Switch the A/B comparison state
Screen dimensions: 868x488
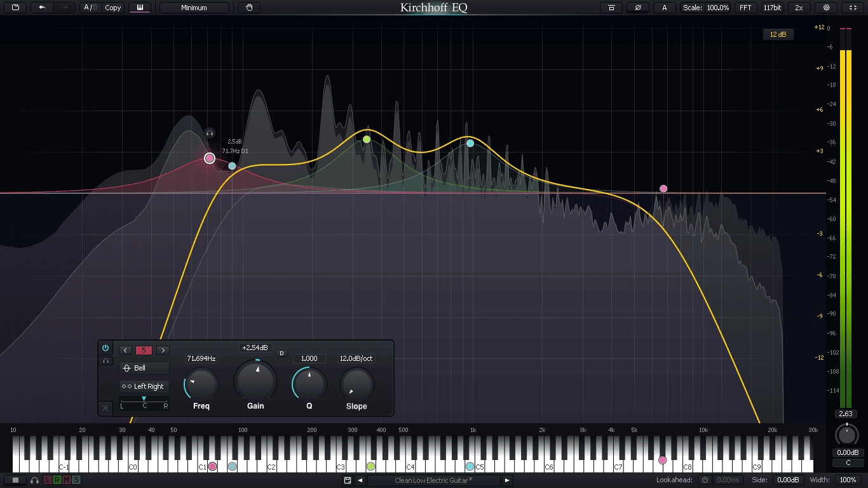[x=91, y=8]
